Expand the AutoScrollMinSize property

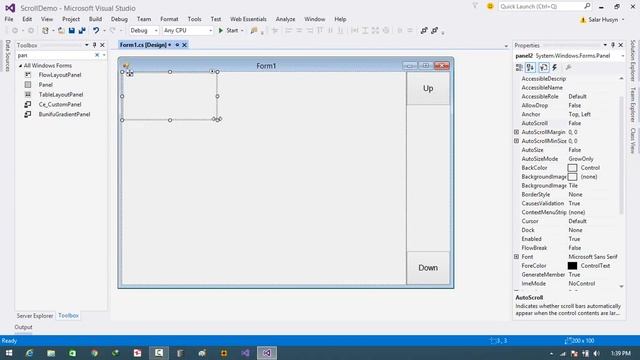516,141
